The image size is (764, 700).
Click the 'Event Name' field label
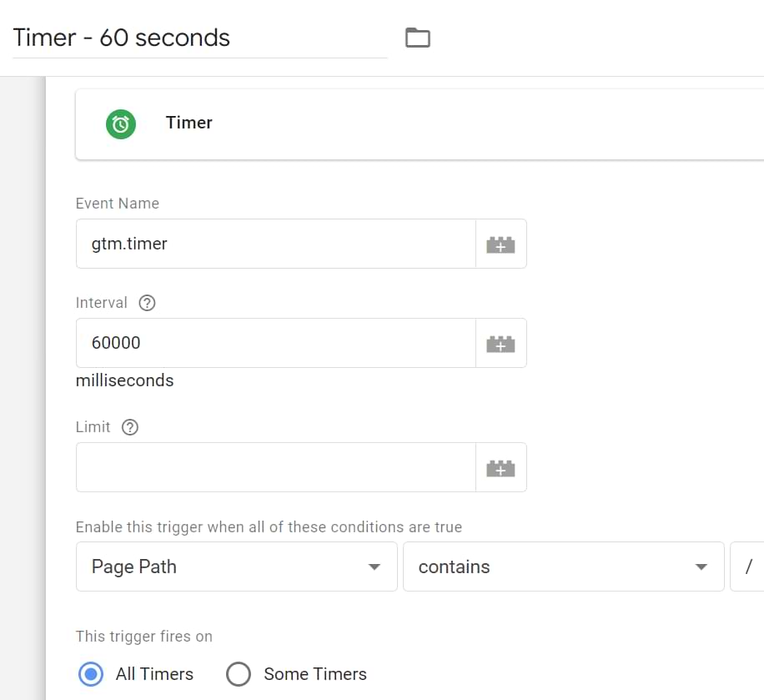[118, 204]
